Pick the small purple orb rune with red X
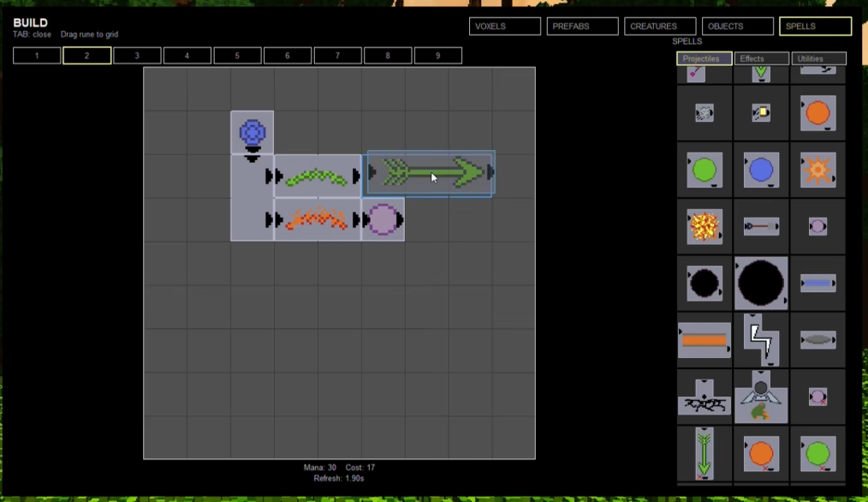Viewport: 868px width, 502px height. 817,397
